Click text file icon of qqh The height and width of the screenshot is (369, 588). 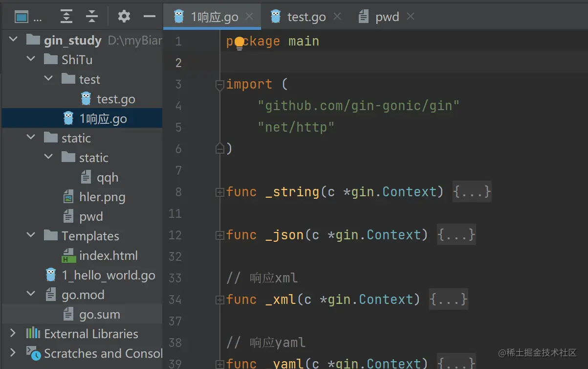click(x=86, y=177)
